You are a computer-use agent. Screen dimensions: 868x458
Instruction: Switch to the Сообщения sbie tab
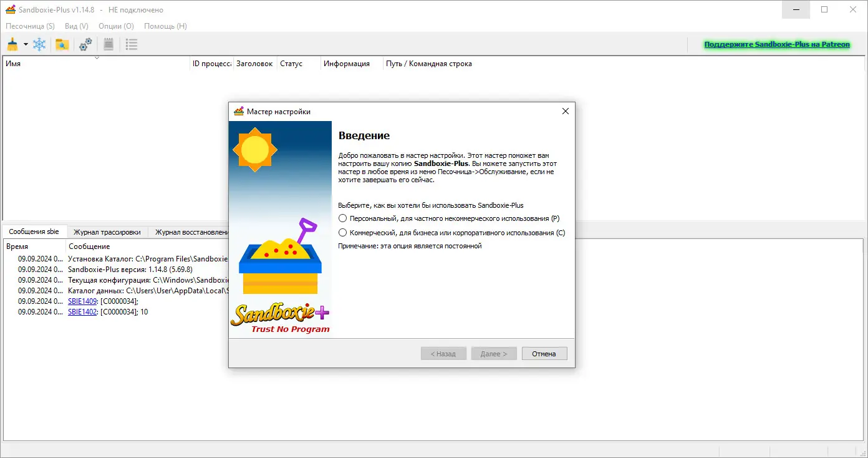[34, 232]
